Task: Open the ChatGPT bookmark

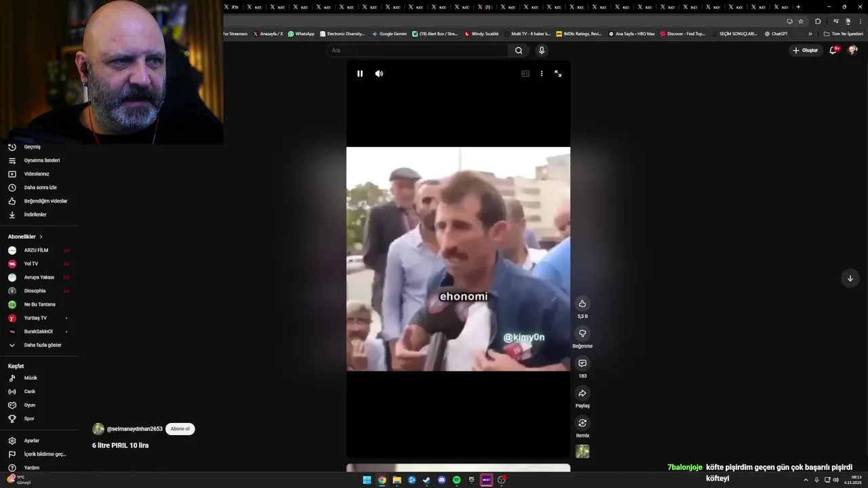Action: pos(776,34)
